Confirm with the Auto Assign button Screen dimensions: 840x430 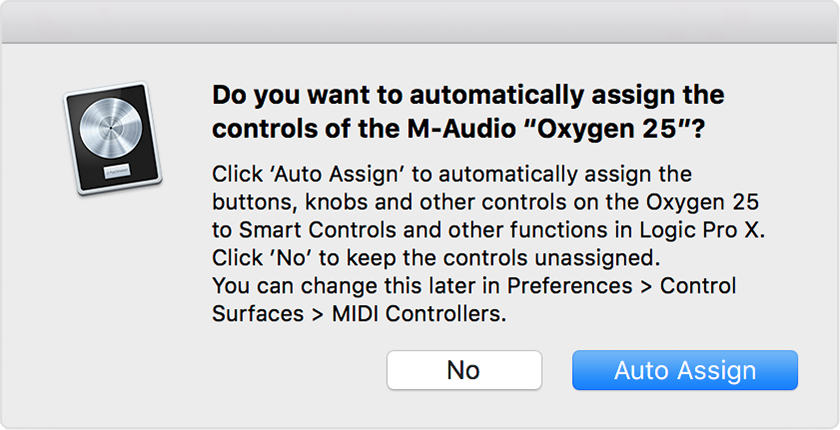pos(685,370)
